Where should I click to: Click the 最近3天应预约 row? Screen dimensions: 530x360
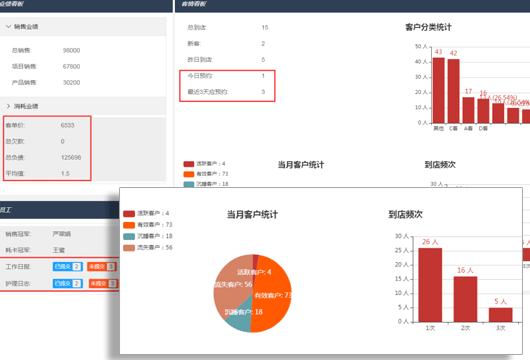point(227,92)
